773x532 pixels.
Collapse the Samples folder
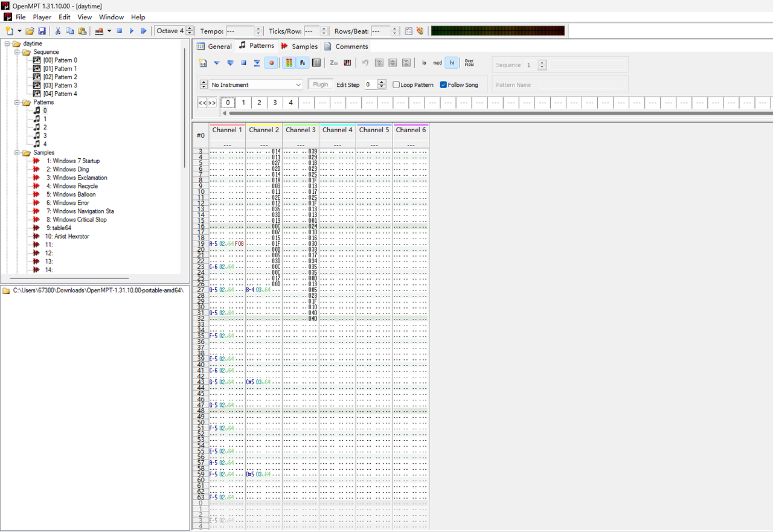[x=18, y=153]
